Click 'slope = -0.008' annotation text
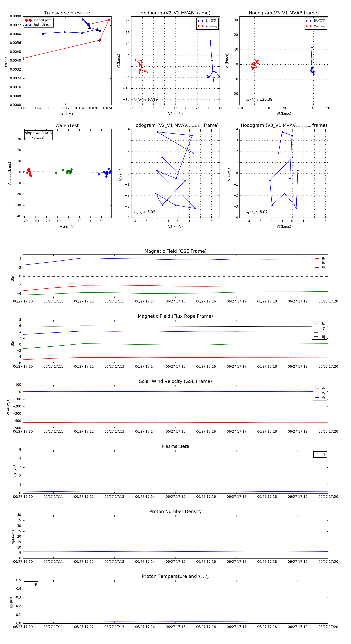 [x=38, y=133]
